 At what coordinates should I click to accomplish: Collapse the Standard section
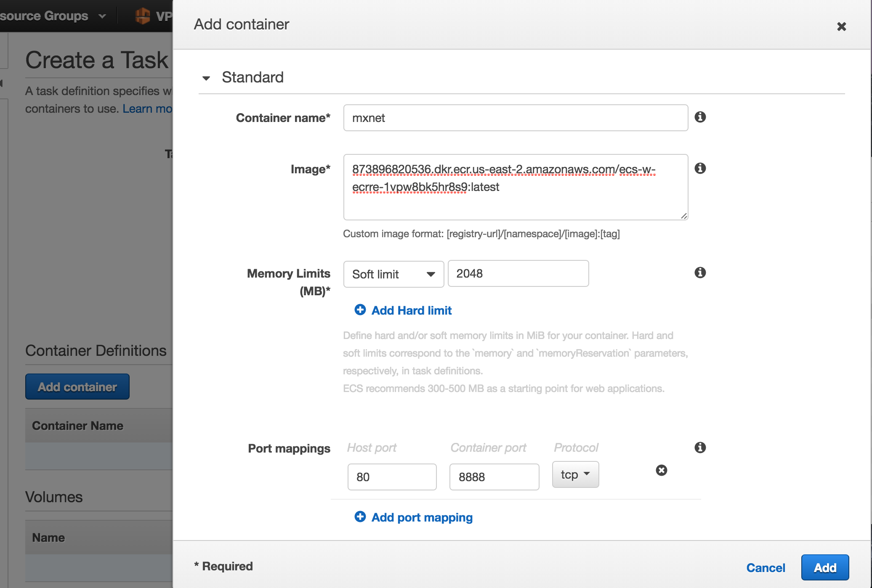[206, 78]
